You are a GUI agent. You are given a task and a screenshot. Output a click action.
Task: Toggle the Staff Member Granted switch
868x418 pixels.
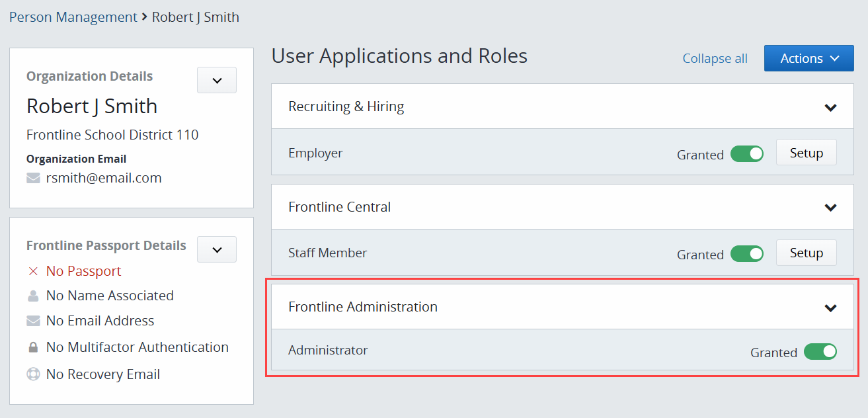747,254
